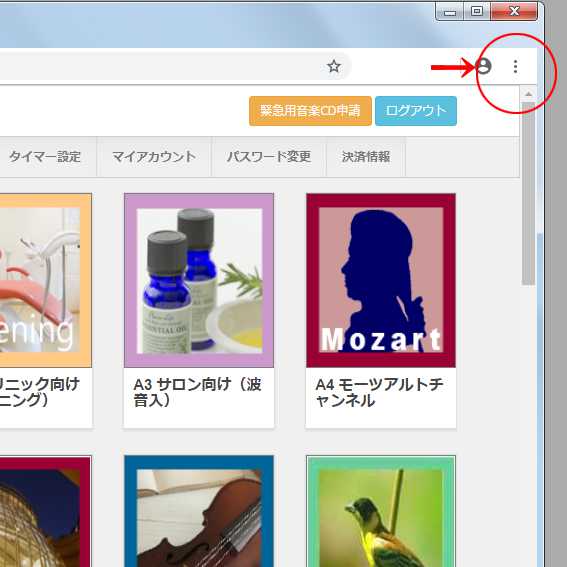Open the dental clinic channel thumbnail
This screenshot has width=567, height=567.
[46, 280]
